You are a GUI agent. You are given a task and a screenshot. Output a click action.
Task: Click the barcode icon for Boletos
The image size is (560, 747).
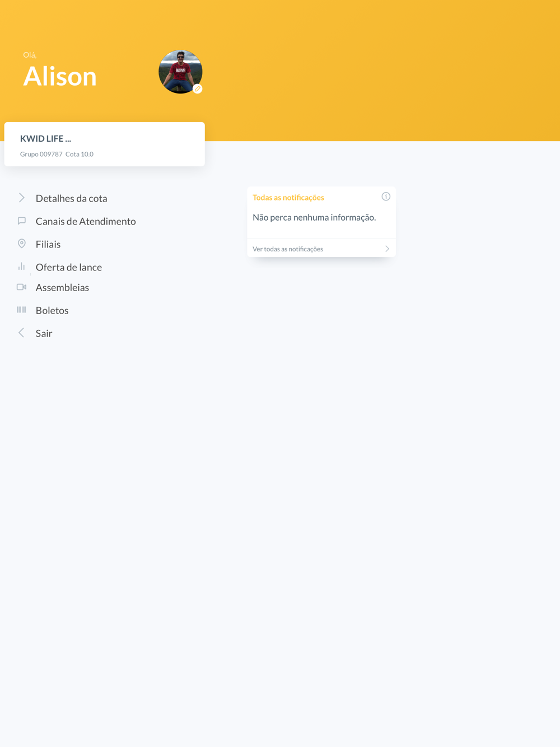coord(22,310)
